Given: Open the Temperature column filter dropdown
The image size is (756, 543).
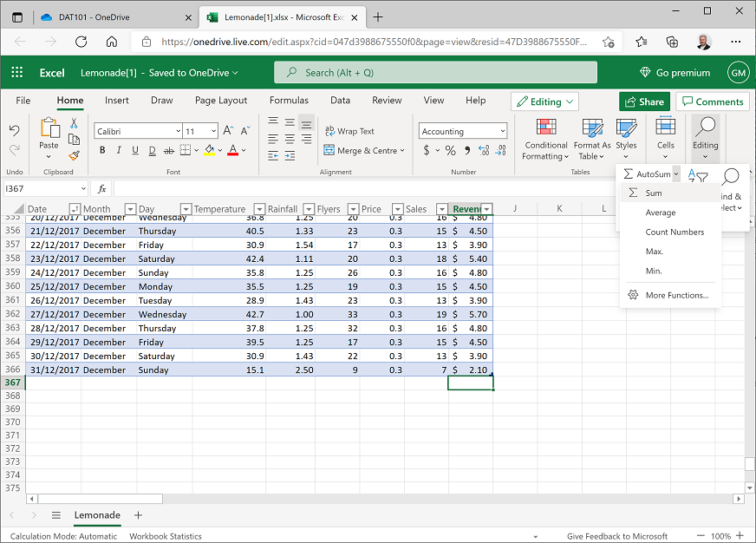Looking at the screenshot, I should tap(259, 209).
